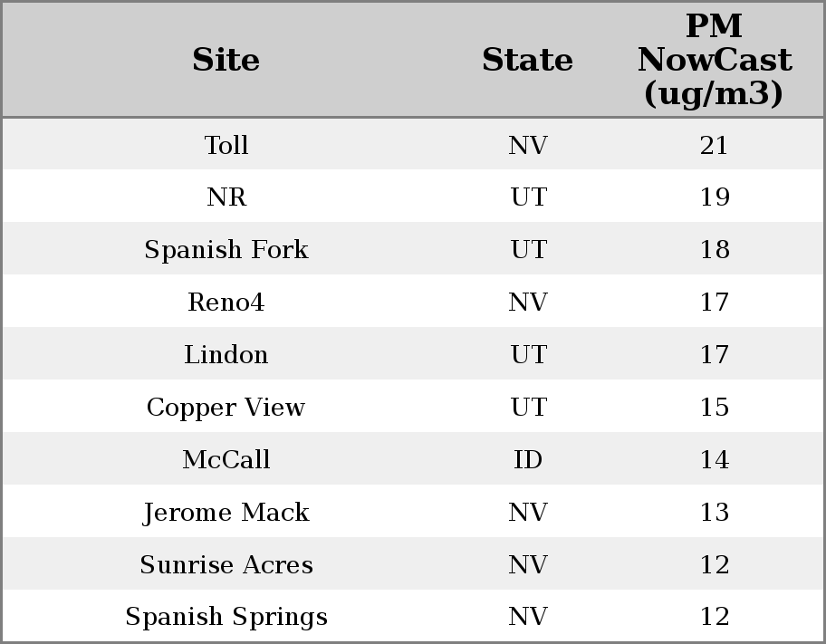This screenshot has height=644, width=826.
Task: Click the Sunrise Acres site name
Action: pyautogui.click(x=226, y=565)
